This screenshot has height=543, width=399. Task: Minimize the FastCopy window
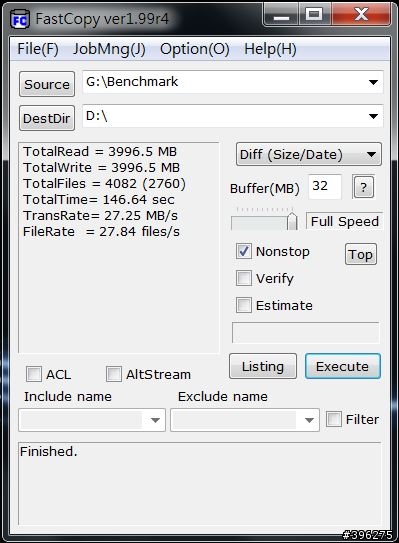tap(281, 15)
